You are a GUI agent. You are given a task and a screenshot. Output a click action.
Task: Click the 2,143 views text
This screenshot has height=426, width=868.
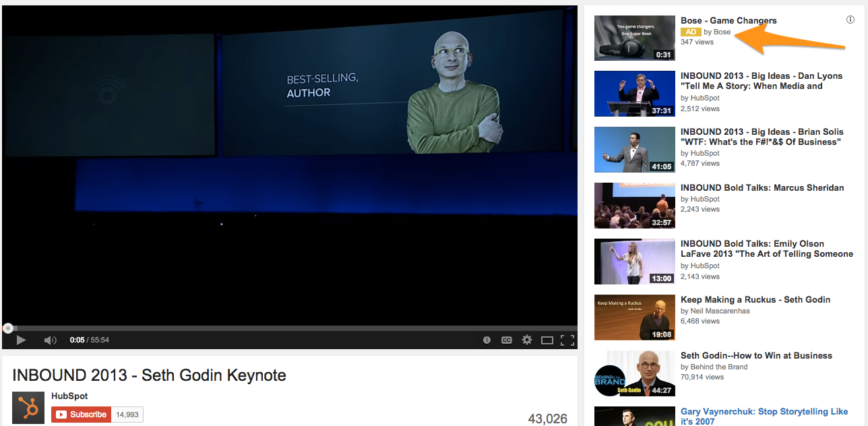700,276
